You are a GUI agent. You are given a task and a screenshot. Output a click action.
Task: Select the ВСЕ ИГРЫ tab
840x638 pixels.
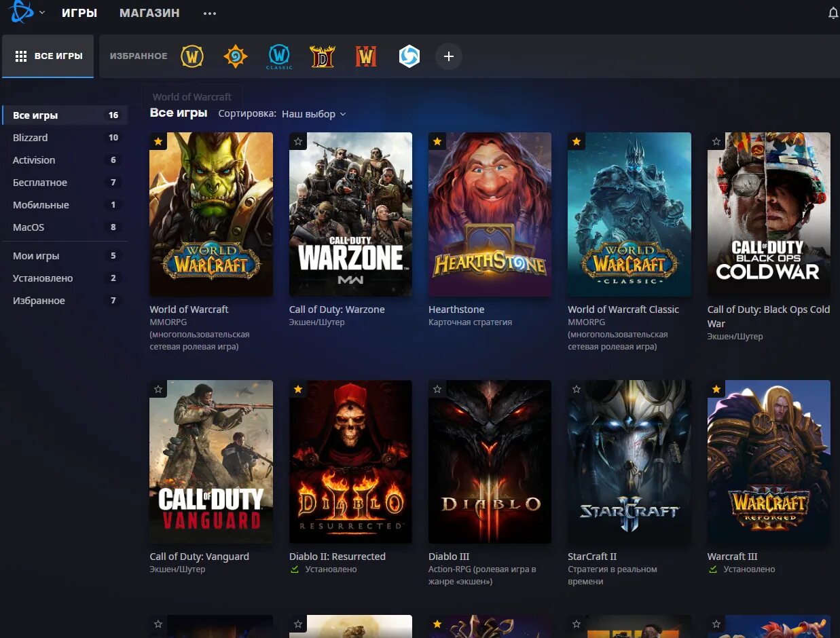pyautogui.click(x=48, y=56)
